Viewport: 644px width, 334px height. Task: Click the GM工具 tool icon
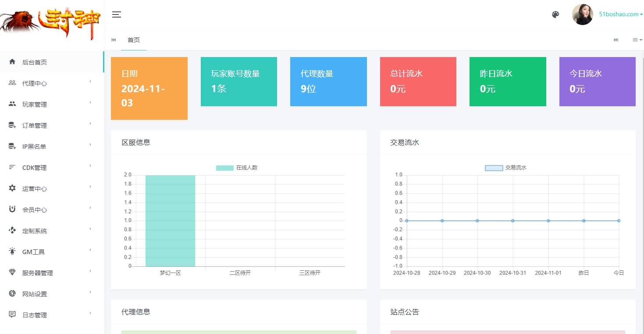coord(12,251)
